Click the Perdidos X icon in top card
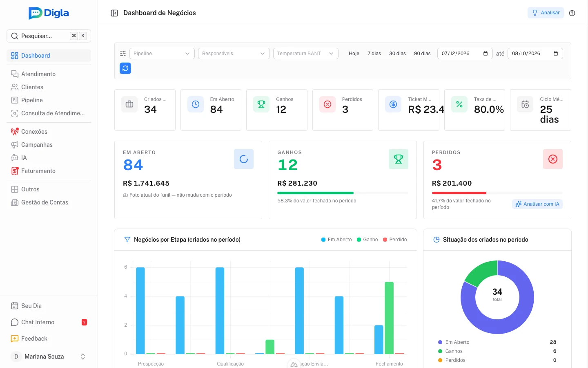The image size is (588, 368). [x=327, y=104]
